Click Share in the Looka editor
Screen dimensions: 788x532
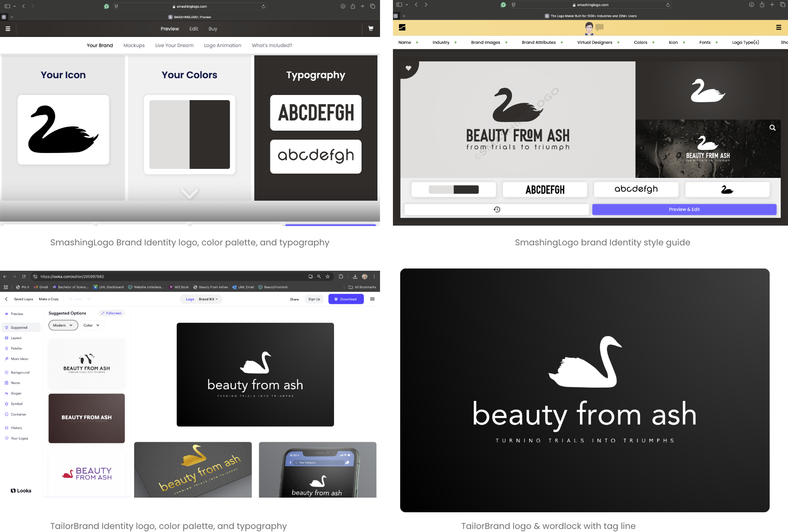(294, 300)
